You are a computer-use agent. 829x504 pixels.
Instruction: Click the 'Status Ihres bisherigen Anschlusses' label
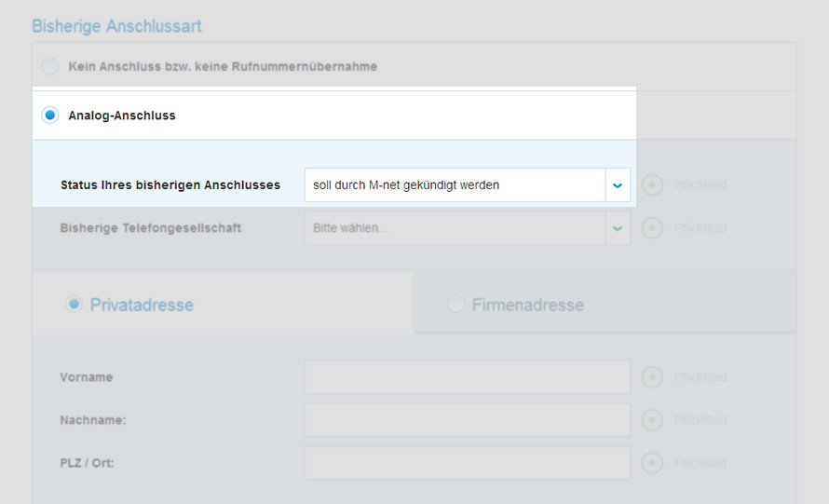170,185
